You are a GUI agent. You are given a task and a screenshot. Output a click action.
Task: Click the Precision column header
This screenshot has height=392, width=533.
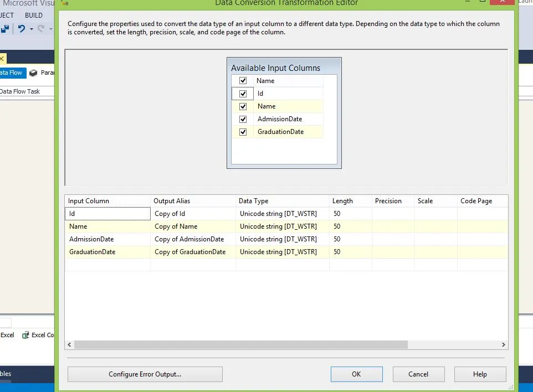[393, 201]
